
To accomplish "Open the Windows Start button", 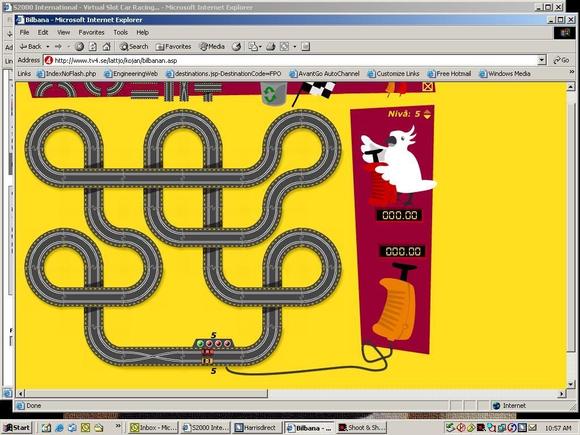I will [x=17, y=428].
